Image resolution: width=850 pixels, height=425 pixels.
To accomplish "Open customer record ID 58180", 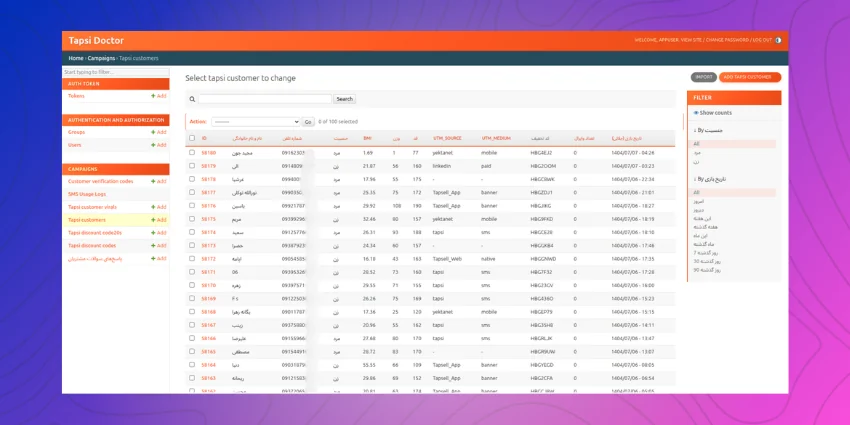I will click(x=208, y=153).
